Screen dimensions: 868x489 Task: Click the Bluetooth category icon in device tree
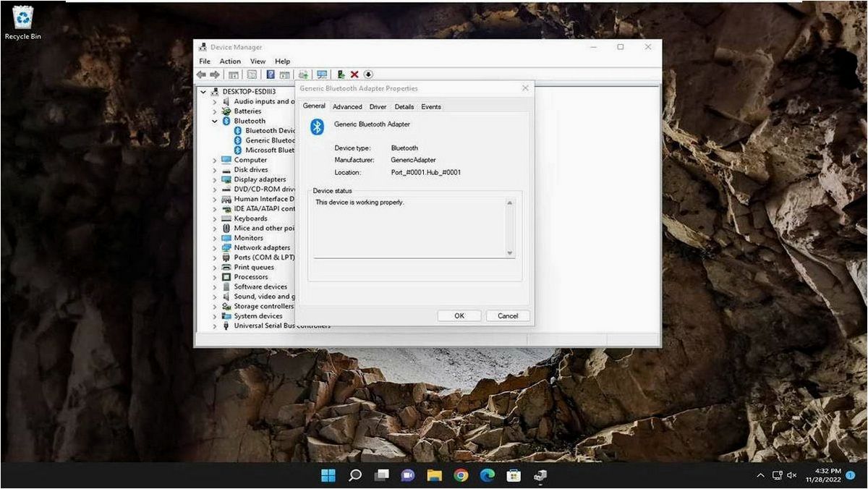(x=226, y=121)
